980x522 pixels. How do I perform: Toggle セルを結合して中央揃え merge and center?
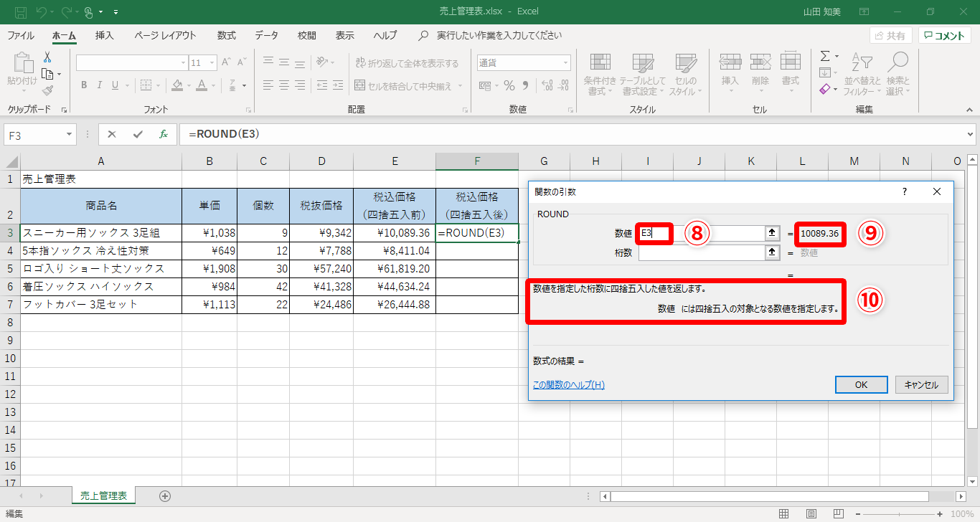pyautogui.click(x=404, y=86)
